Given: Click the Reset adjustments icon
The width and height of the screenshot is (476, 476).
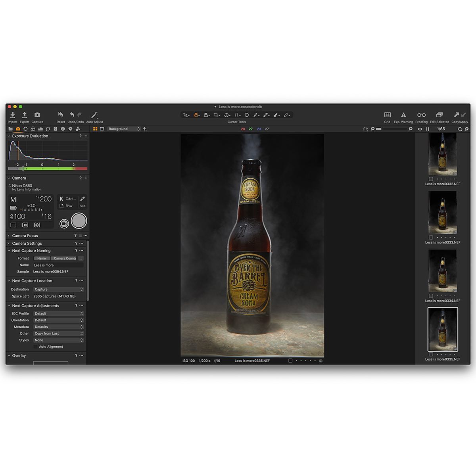Looking at the screenshot, I should coord(60,115).
